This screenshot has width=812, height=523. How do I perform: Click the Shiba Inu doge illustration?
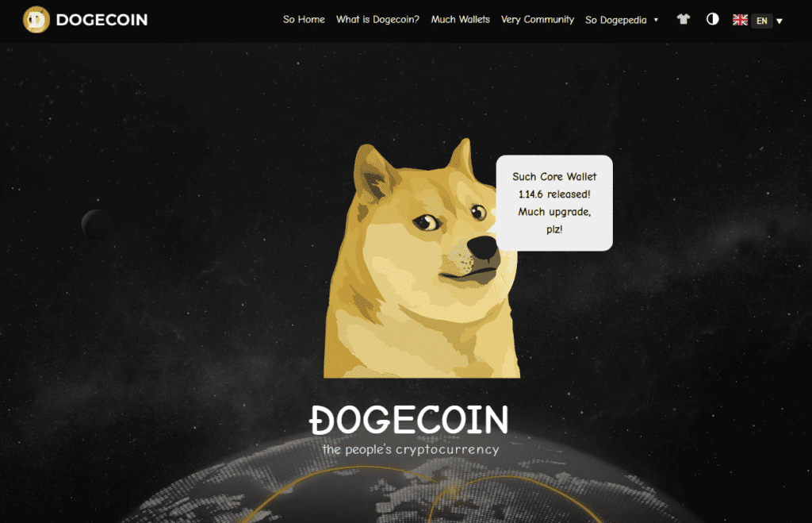coord(420,258)
